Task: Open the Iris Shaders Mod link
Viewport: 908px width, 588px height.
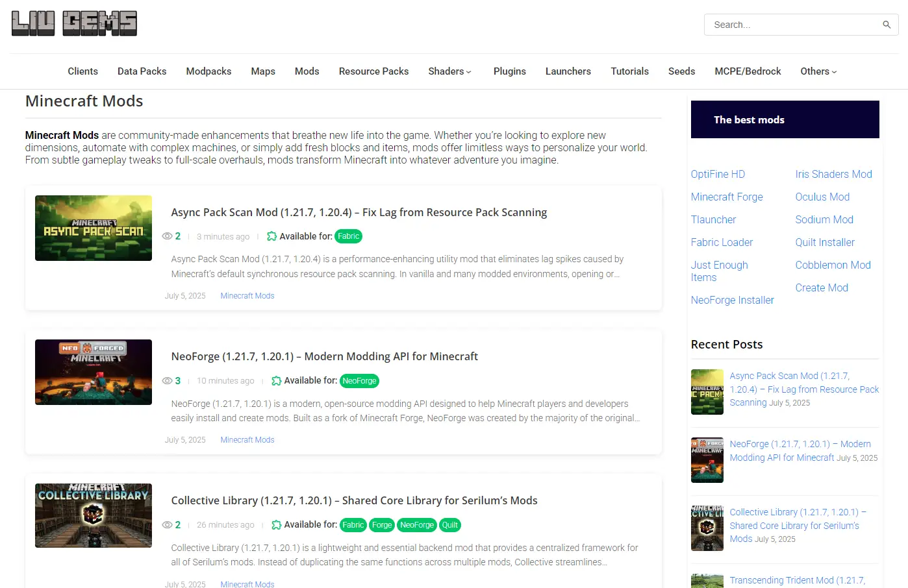Action: pyautogui.click(x=833, y=174)
